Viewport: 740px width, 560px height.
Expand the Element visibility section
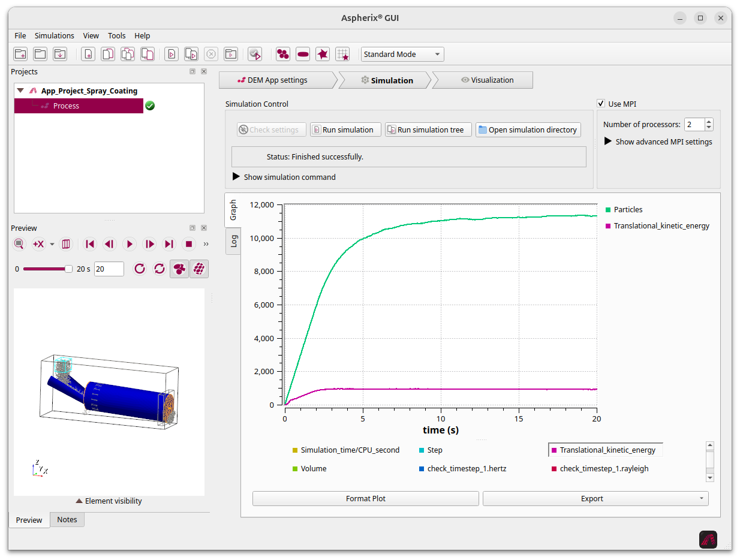pos(109,501)
